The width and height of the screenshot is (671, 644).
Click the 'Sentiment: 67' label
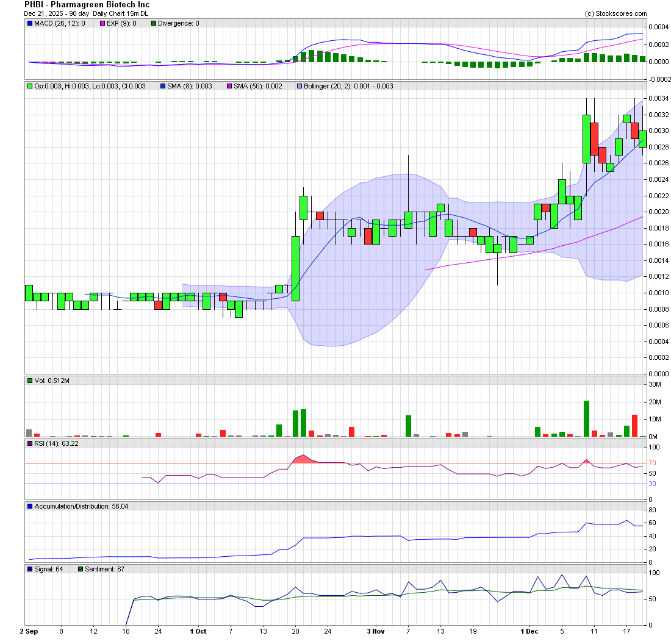105,569
